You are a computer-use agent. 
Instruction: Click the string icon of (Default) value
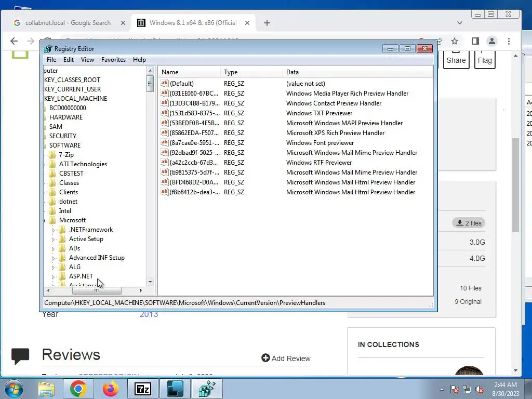click(x=165, y=83)
